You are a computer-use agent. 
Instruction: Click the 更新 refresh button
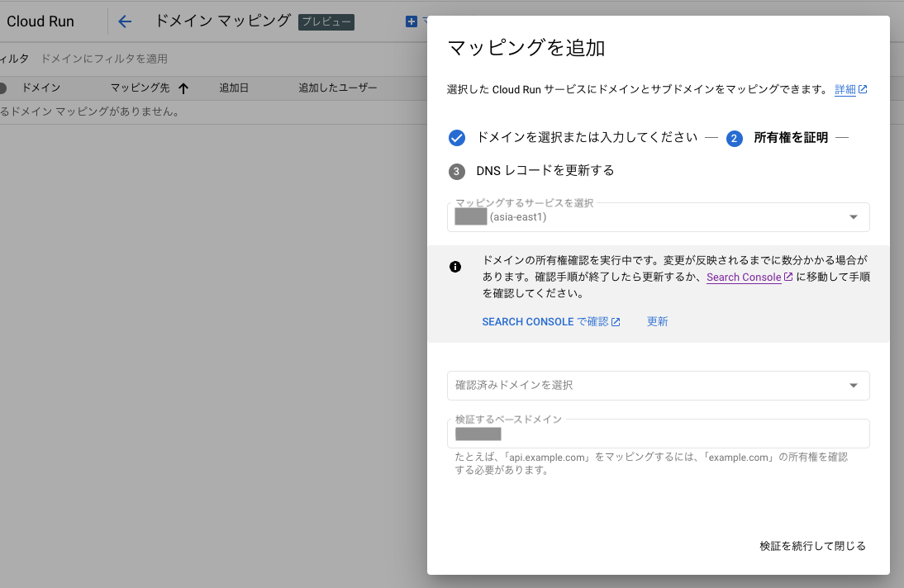click(x=657, y=322)
